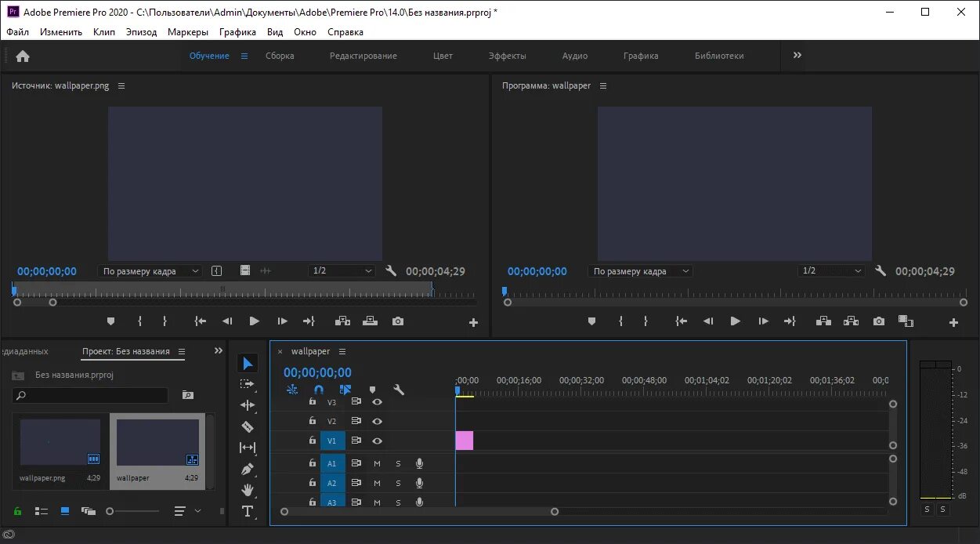Open Project panel menu
This screenshot has width=980, height=544.
(x=182, y=351)
